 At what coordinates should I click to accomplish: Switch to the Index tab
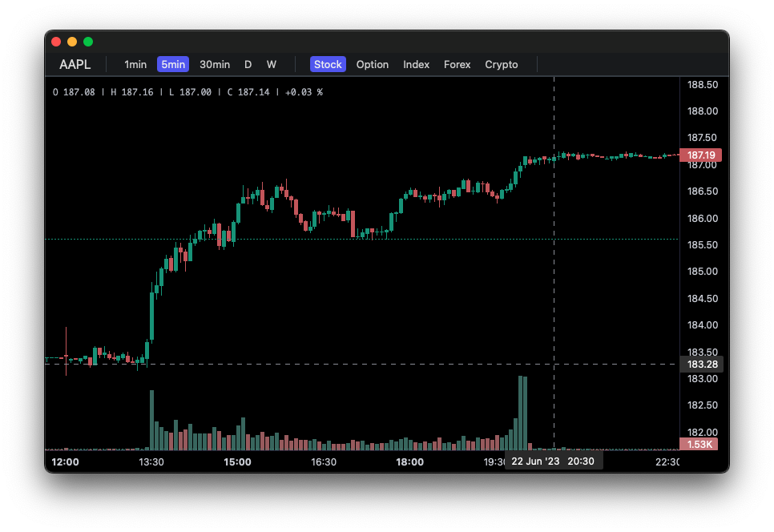pos(417,64)
